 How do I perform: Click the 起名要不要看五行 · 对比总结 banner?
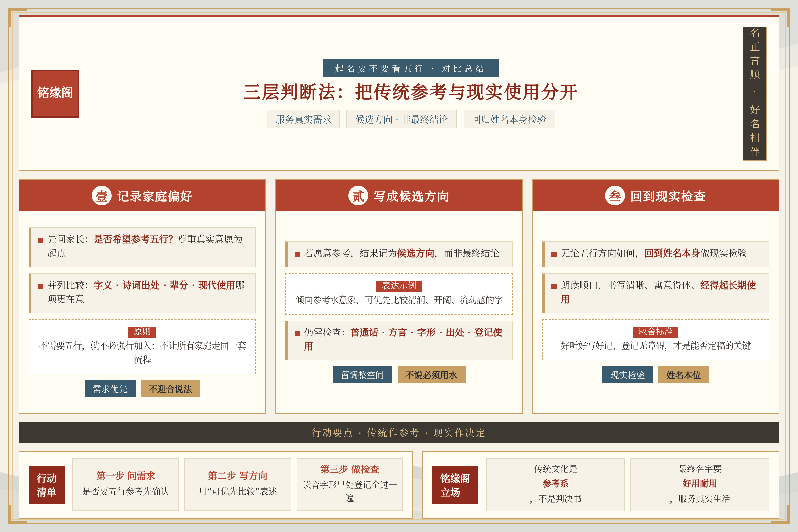coord(411,68)
